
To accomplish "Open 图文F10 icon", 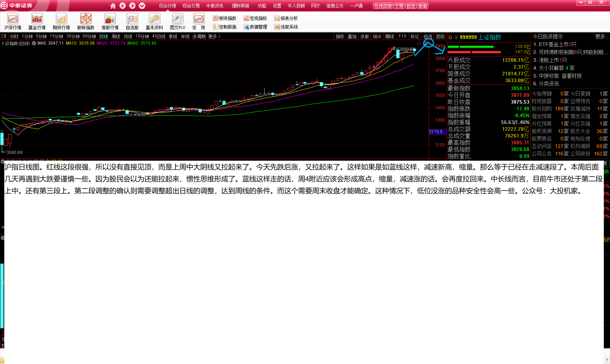I will [178, 22].
